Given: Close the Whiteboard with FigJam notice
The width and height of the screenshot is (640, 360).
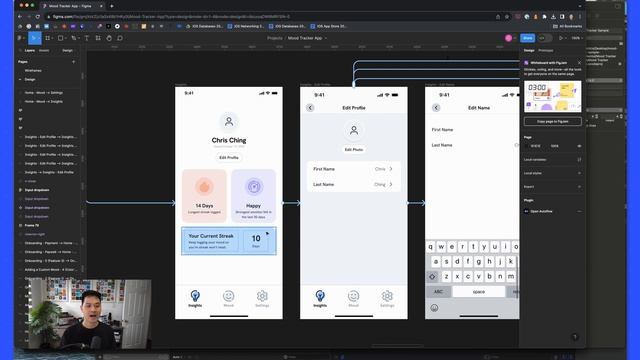Looking at the screenshot, I should tap(579, 63).
